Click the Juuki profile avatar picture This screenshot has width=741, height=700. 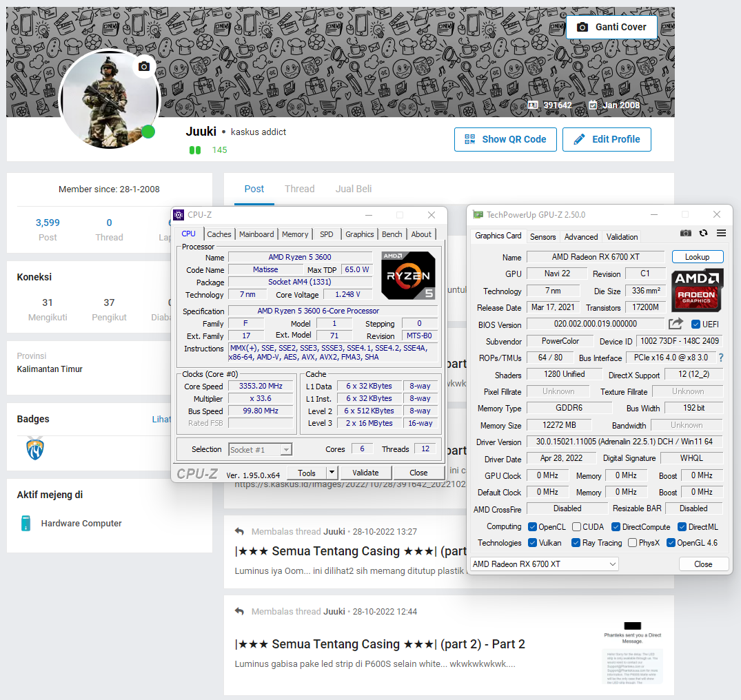110,99
